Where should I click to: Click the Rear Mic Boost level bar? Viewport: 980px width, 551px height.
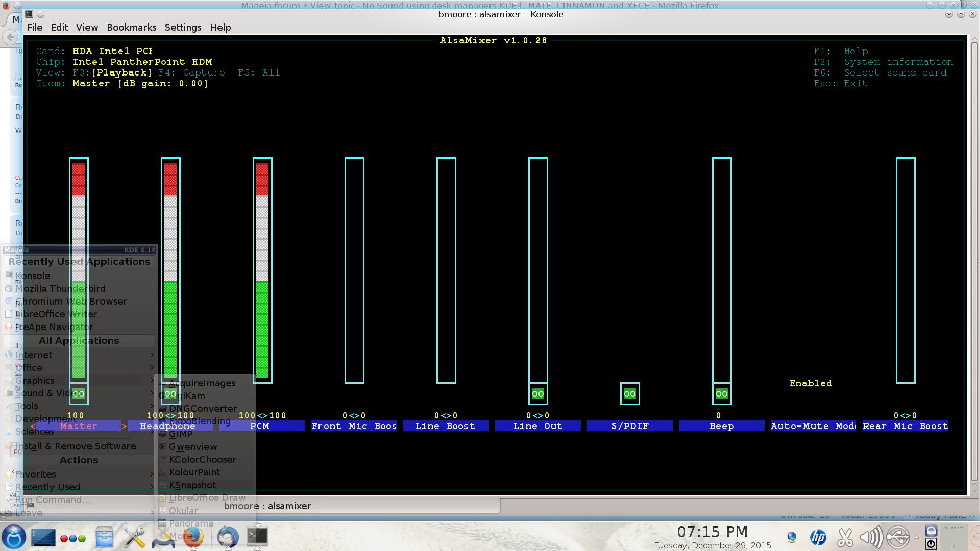[905, 270]
